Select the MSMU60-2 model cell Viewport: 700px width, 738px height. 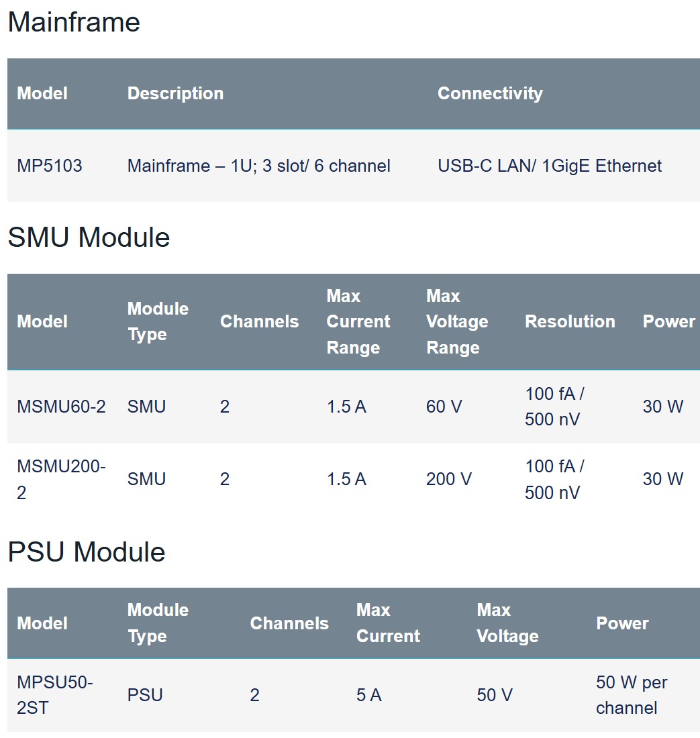coord(61,406)
